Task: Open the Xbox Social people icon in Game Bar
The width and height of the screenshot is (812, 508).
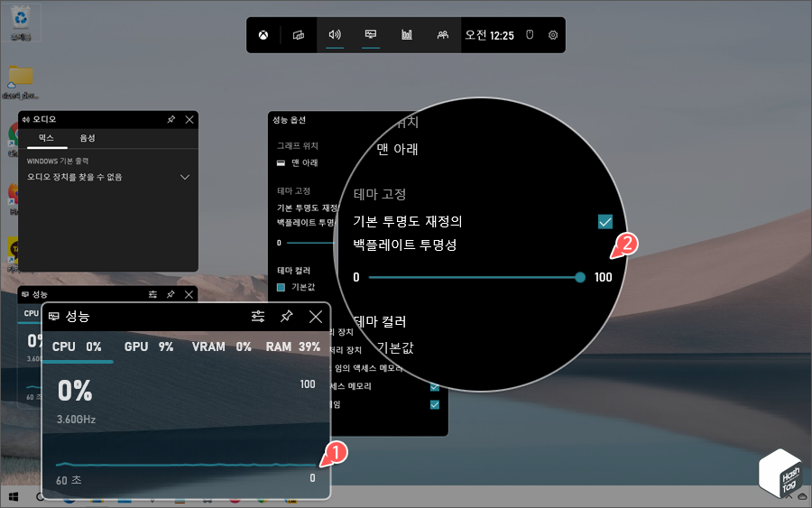Action: tap(443, 34)
